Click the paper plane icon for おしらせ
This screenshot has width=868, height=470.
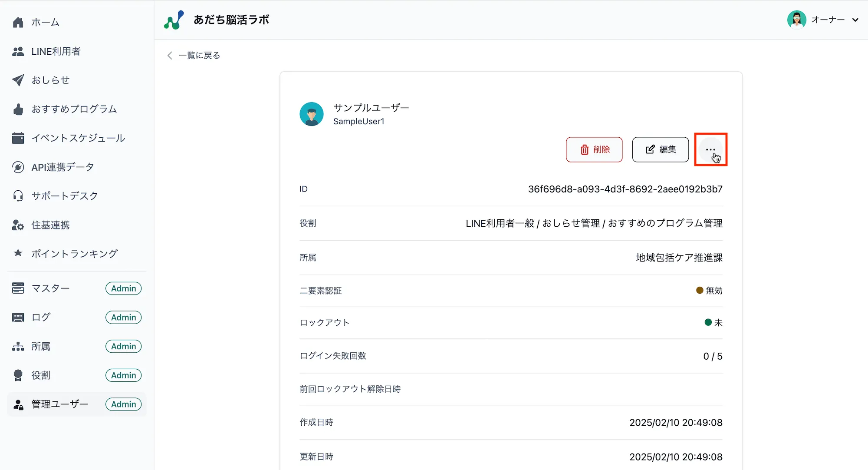tap(18, 80)
